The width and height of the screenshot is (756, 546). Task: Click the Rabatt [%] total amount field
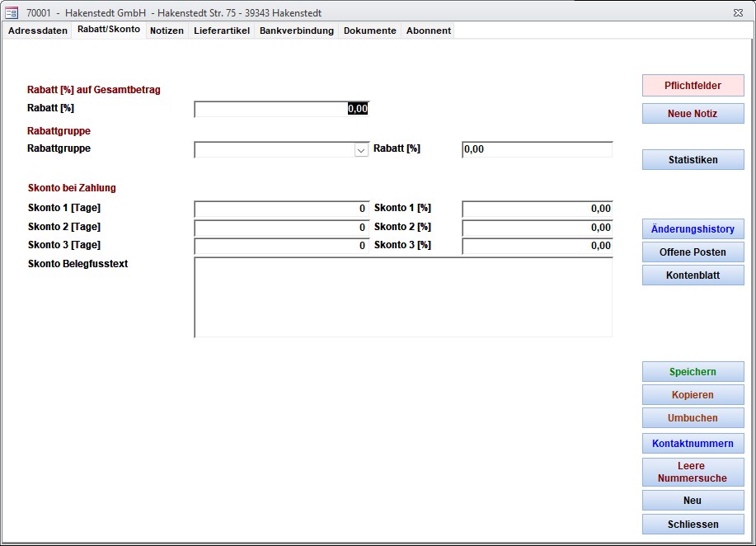point(281,109)
